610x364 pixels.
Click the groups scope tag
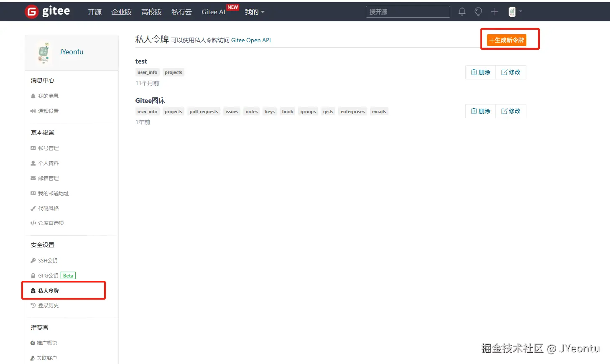pyautogui.click(x=308, y=112)
